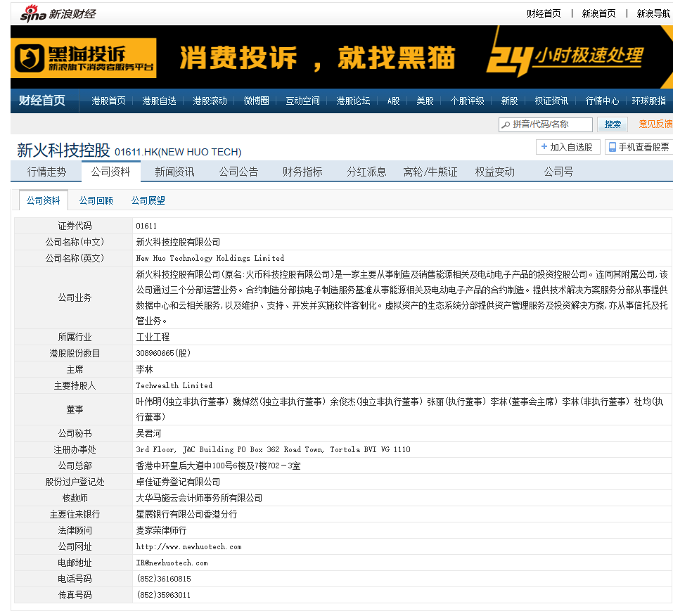Click fax number (852)35963011
This screenshot has width=673, height=616.
(163, 595)
